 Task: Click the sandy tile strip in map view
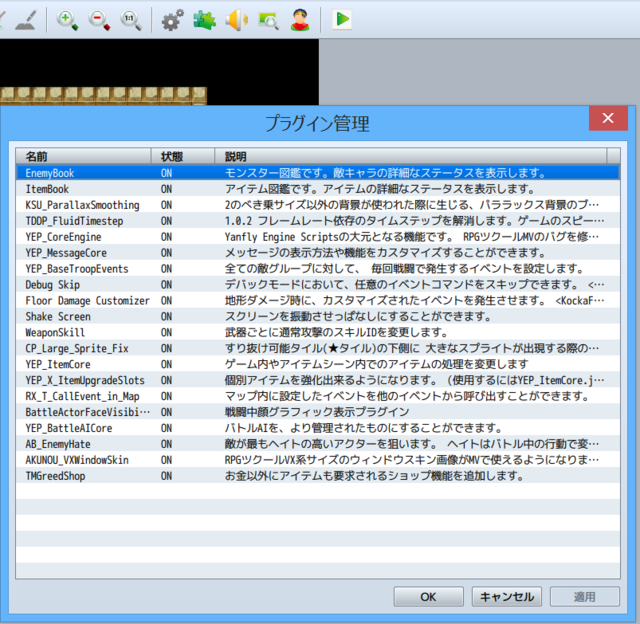[103, 95]
